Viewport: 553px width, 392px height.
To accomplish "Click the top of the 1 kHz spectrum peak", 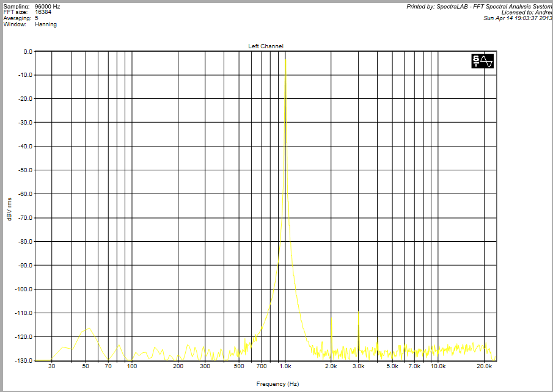I will (285, 60).
